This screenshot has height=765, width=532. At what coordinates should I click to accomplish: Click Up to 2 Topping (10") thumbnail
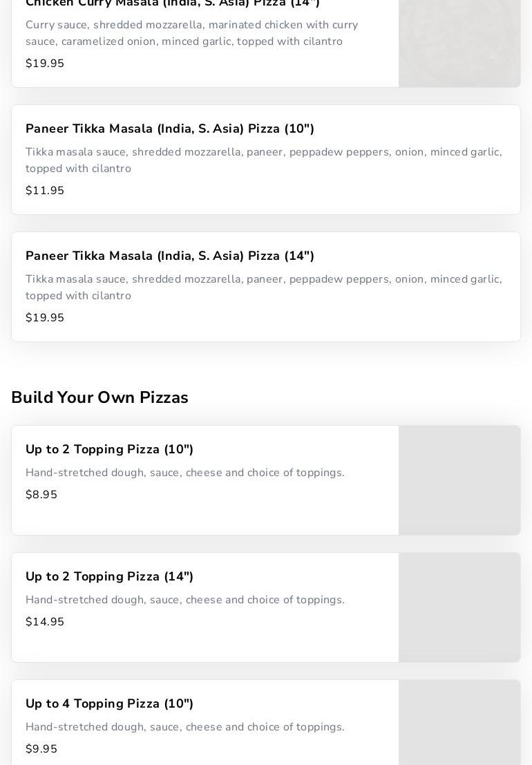pyautogui.click(x=459, y=480)
